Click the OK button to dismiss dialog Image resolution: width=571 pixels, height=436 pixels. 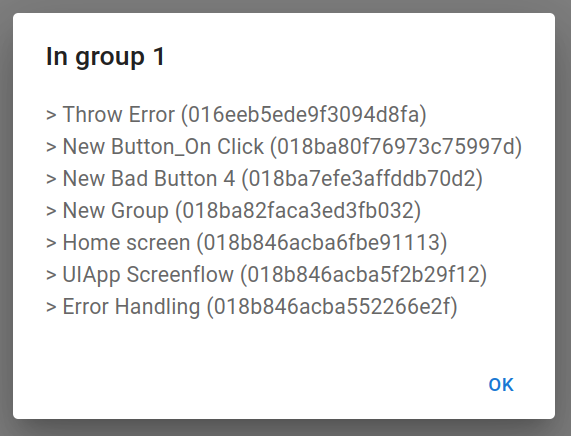coord(501,385)
